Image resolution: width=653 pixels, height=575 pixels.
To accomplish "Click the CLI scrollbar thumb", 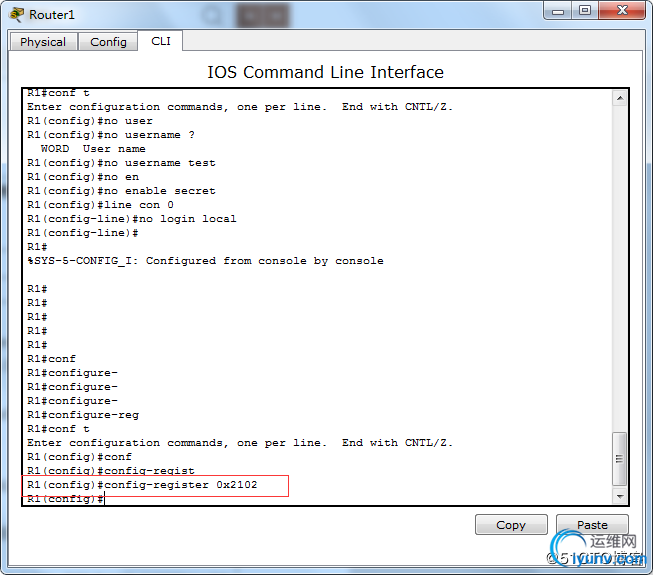I will pyautogui.click(x=620, y=459).
